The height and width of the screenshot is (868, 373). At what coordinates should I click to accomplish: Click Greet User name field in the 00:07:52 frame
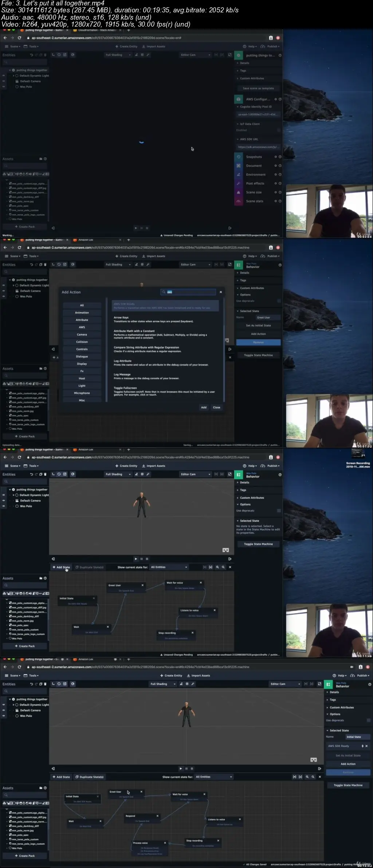coord(267,317)
